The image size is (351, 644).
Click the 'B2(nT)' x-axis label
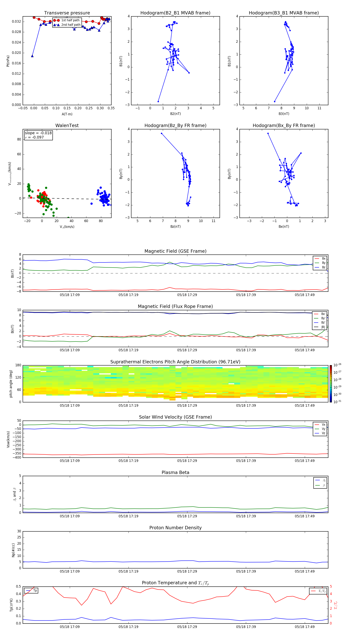click(x=175, y=114)
